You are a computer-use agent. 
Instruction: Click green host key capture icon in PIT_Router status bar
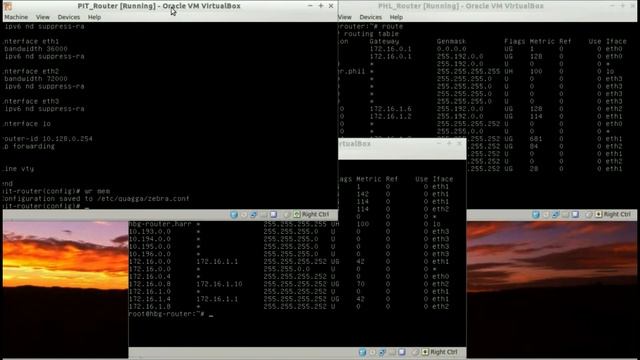(297, 214)
